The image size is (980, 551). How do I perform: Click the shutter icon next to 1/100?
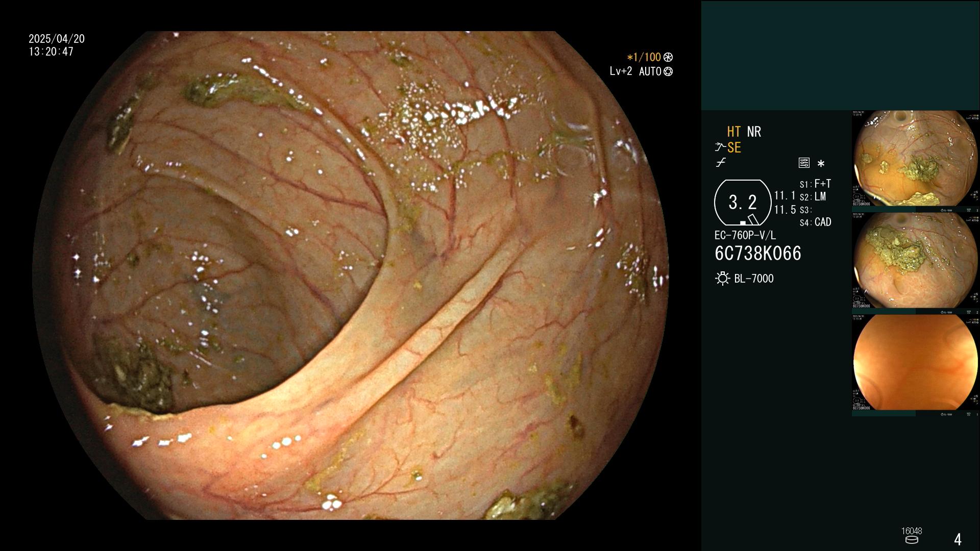tap(668, 57)
